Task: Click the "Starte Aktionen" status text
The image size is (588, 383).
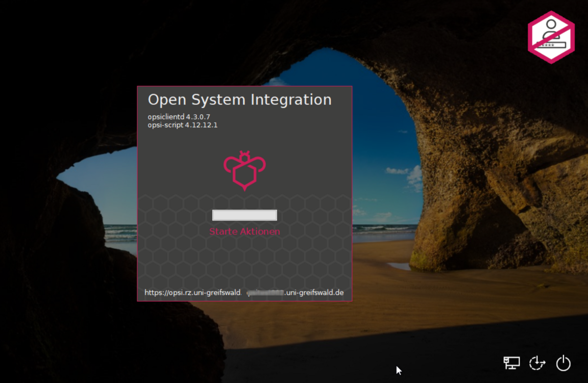Action: tap(245, 231)
